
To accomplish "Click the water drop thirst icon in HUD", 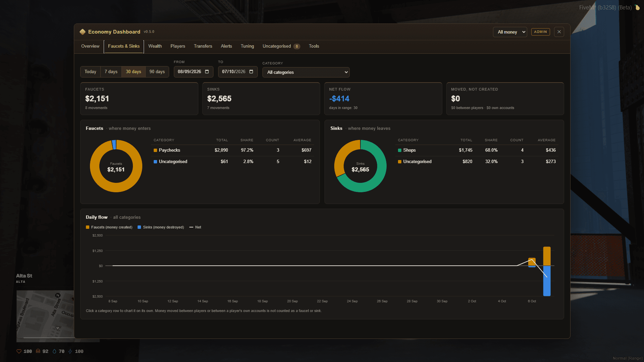I will (54, 351).
